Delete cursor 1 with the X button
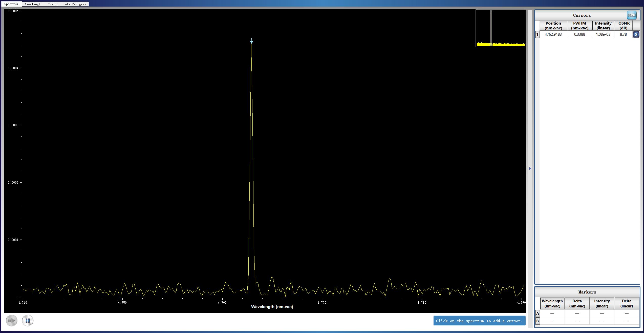 click(x=636, y=34)
